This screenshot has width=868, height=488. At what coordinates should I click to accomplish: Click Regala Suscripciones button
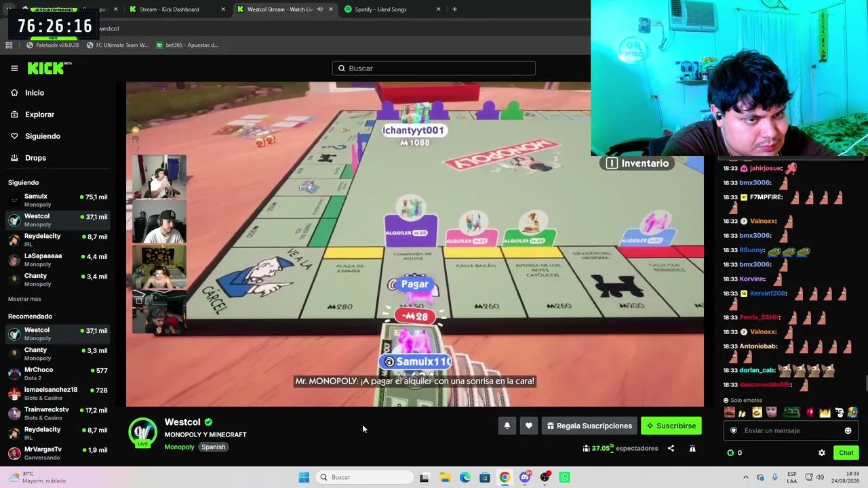(589, 426)
